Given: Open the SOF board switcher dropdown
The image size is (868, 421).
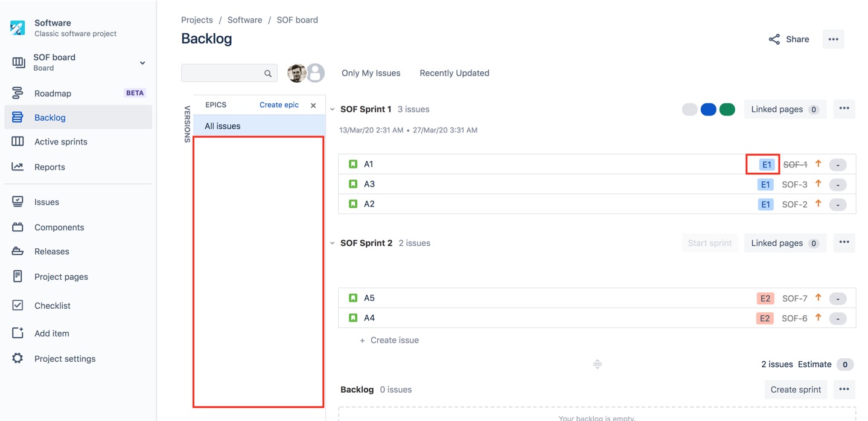Looking at the screenshot, I should pos(142,63).
